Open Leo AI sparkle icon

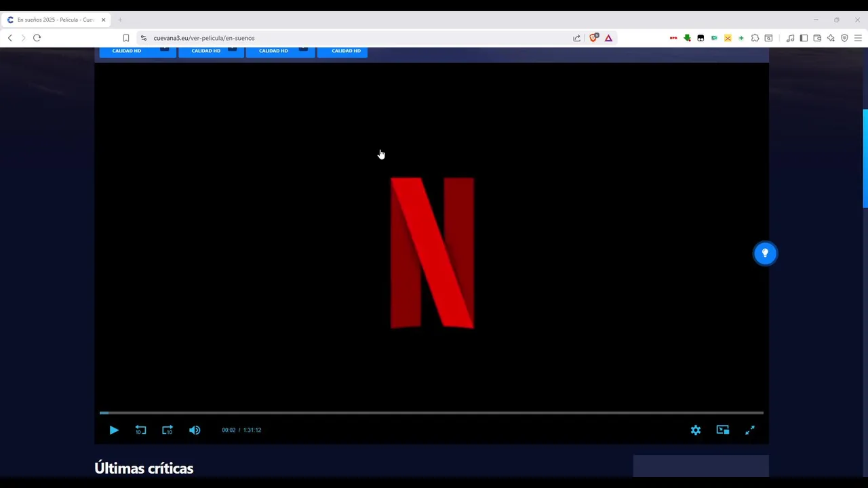coord(831,38)
